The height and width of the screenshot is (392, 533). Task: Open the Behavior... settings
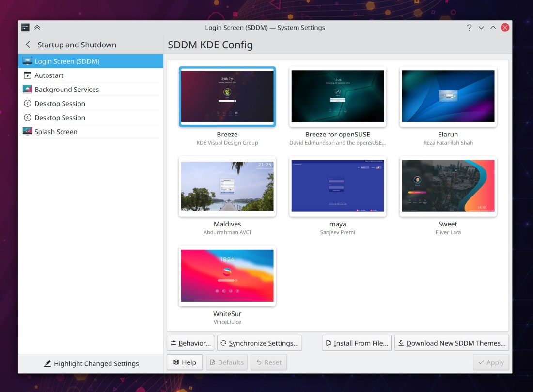pos(190,343)
